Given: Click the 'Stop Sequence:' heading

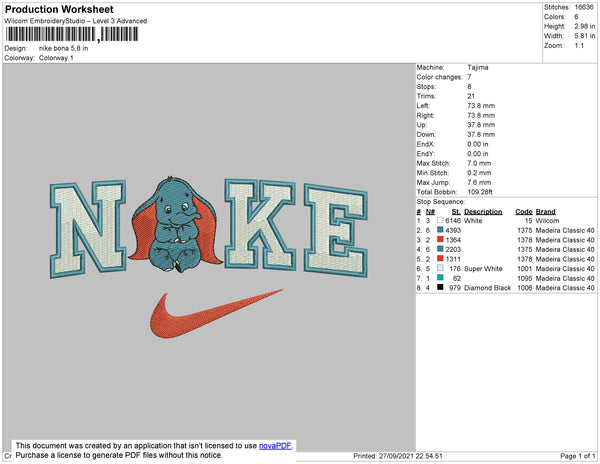Looking at the screenshot, I should point(440,202).
